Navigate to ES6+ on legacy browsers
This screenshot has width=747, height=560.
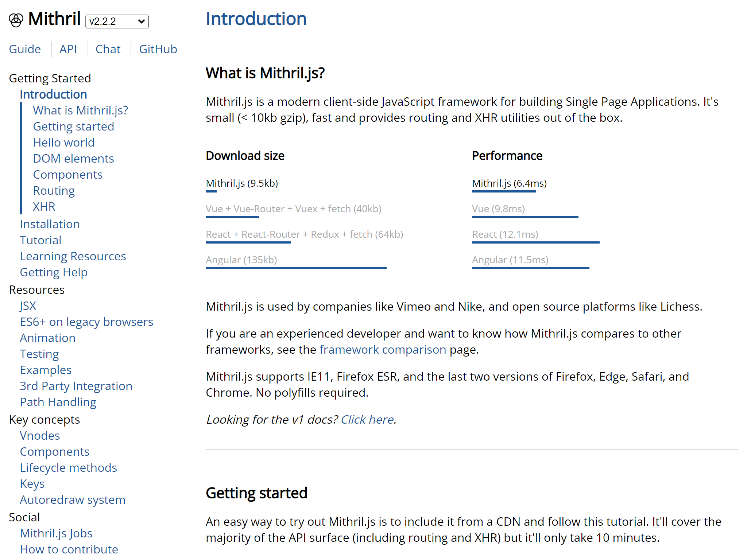tap(86, 322)
